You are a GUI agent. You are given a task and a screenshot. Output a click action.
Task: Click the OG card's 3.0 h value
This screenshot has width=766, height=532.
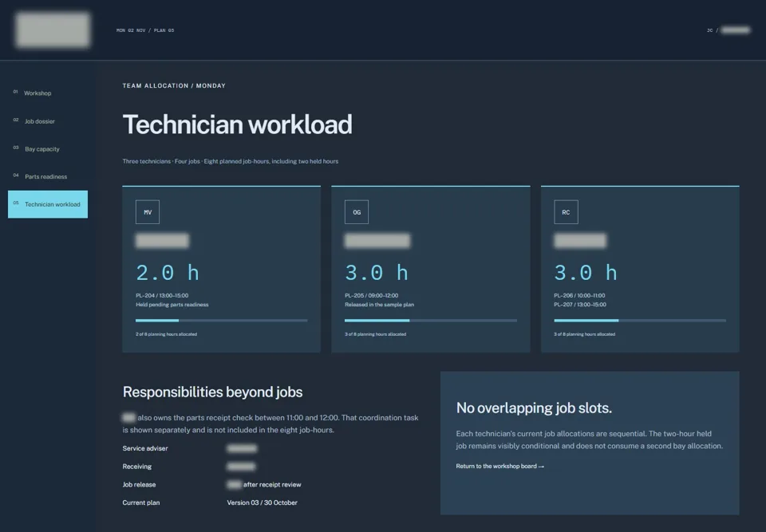click(x=377, y=273)
